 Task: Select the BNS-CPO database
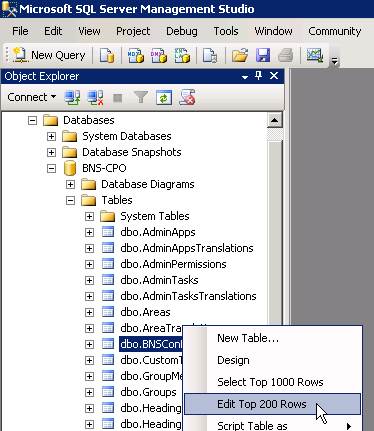104,168
